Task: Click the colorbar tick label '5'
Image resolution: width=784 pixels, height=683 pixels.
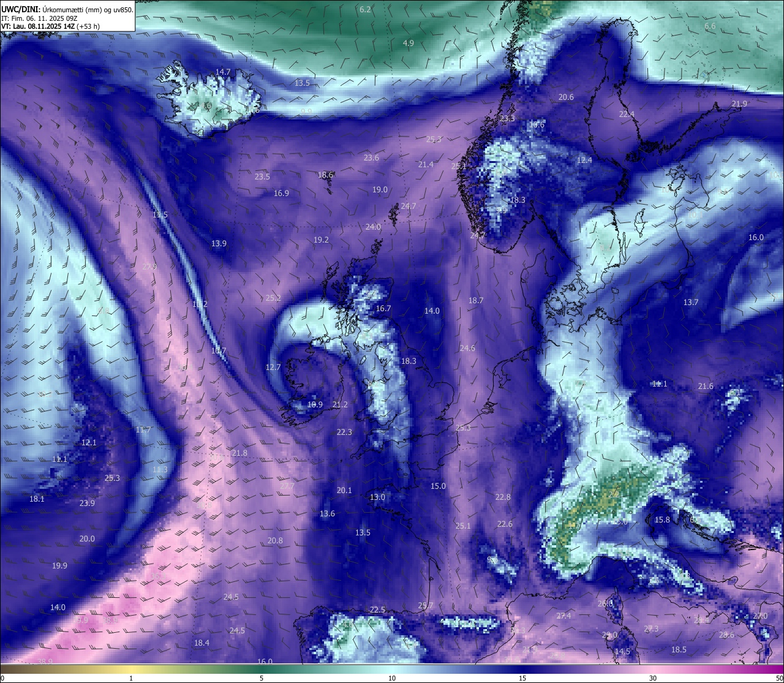Action: tap(262, 678)
